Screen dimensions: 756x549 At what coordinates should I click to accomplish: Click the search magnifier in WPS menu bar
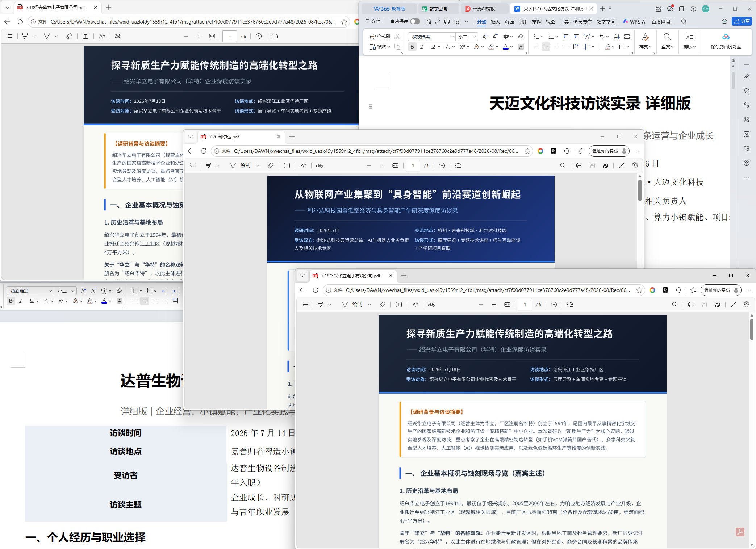coord(684,21)
